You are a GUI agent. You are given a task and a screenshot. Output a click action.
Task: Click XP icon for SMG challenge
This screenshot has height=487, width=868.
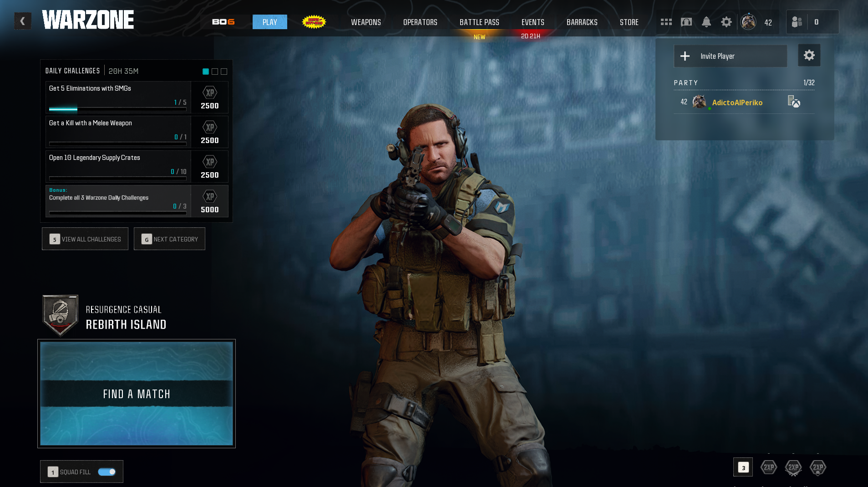click(210, 92)
